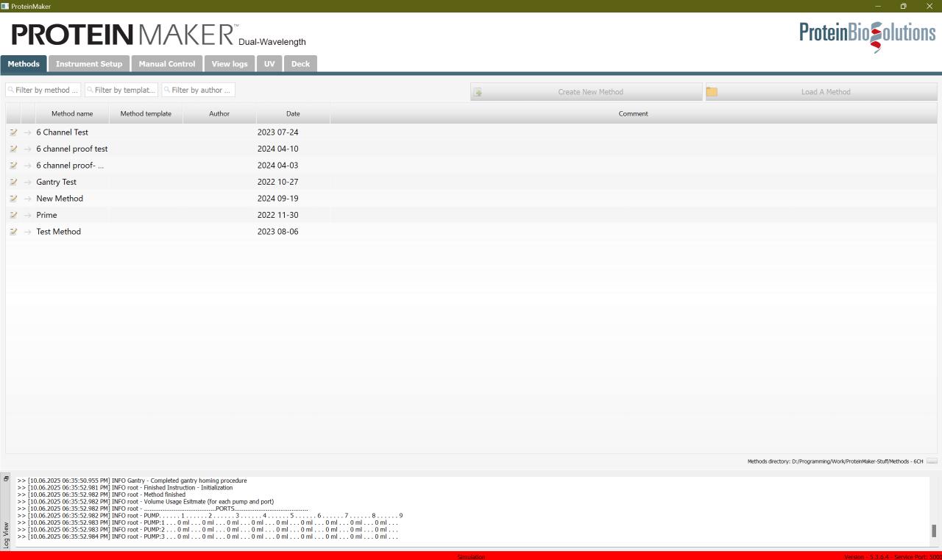Click the ProteinMaker app icon in the title bar

(5, 6)
